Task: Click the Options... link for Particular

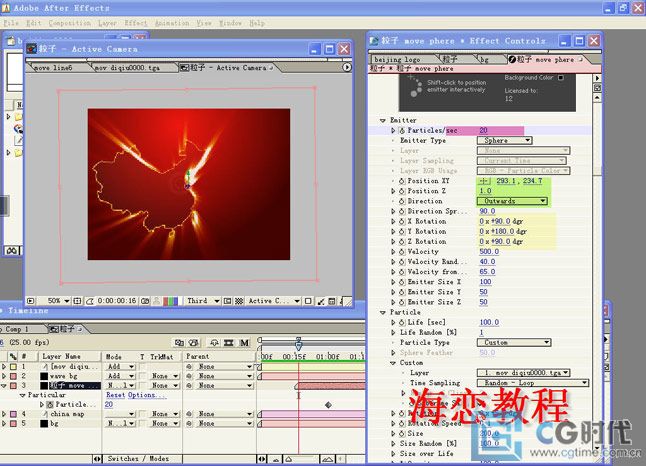Action: click(x=146, y=395)
